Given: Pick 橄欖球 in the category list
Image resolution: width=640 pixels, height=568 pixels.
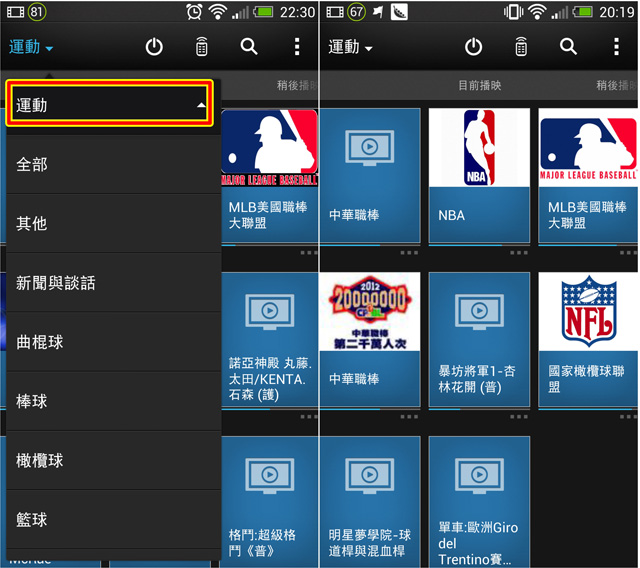Looking at the screenshot, I should (113, 460).
